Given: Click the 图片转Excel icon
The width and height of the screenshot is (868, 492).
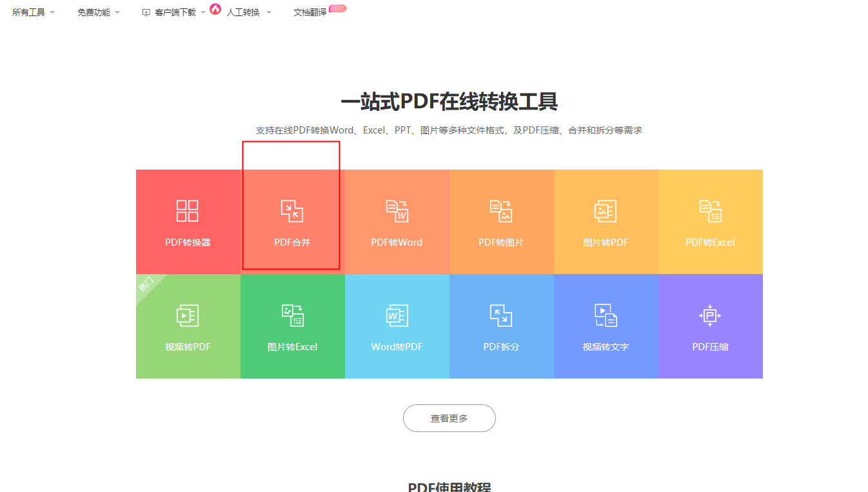Looking at the screenshot, I should point(292,315).
